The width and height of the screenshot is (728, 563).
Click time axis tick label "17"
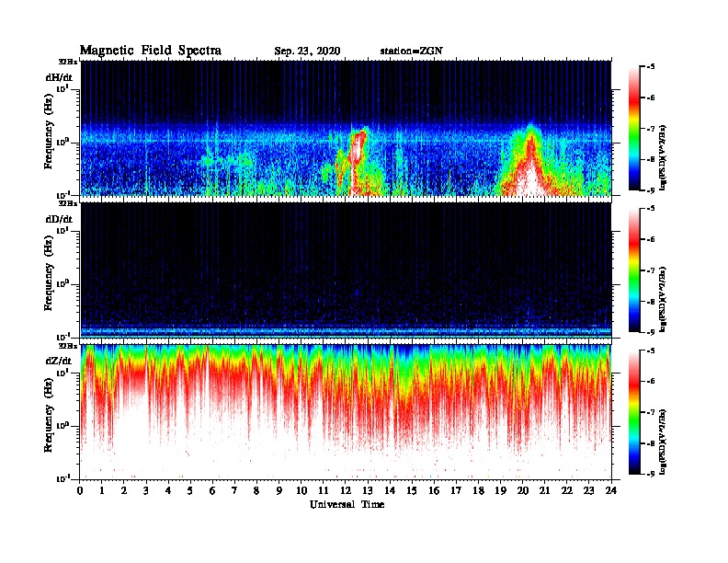tap(457, 491)
